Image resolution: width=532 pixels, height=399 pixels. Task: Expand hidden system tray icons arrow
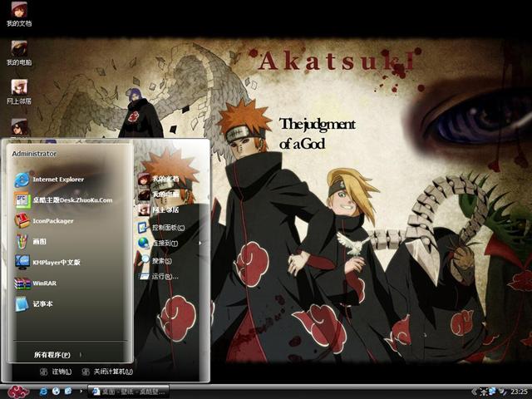[x=474, y=392]
